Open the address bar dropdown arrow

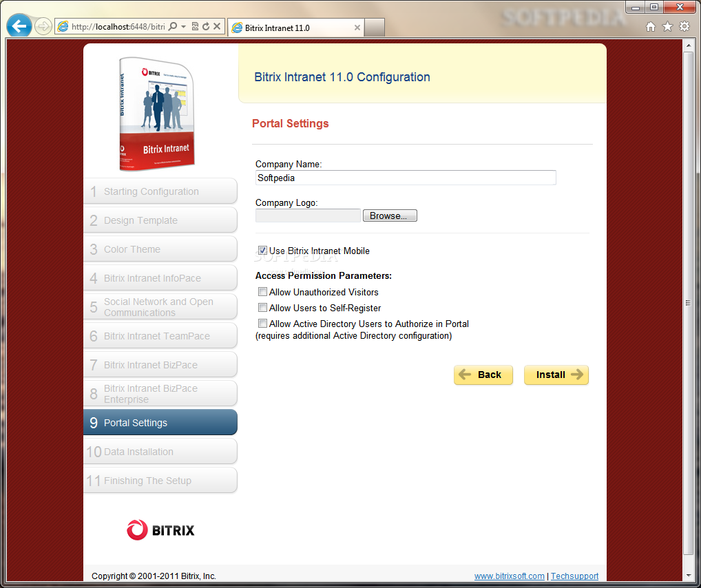point(183,26)
